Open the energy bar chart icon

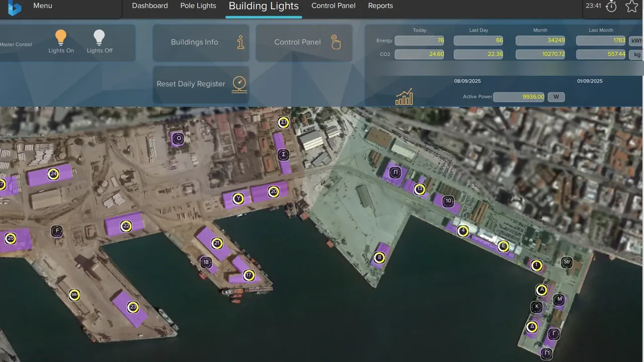404,97
